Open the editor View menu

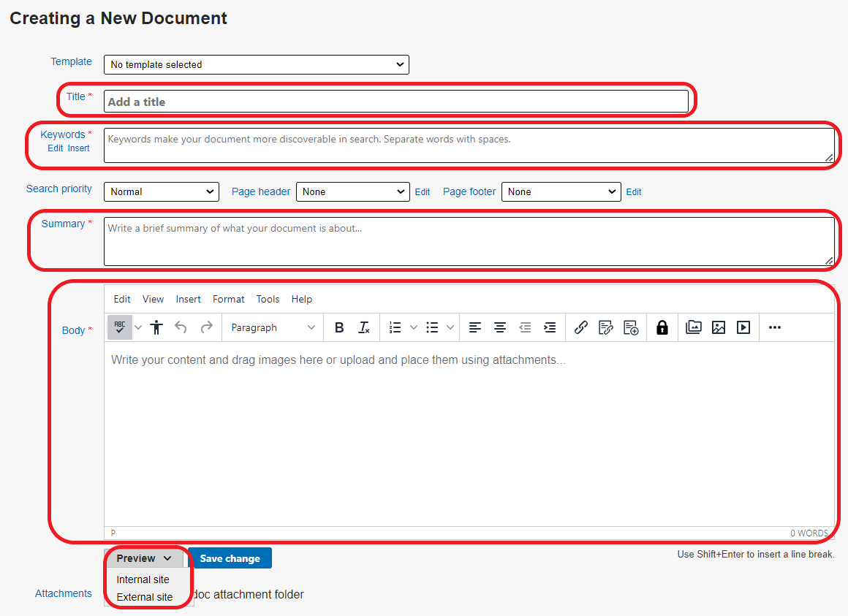153,299
